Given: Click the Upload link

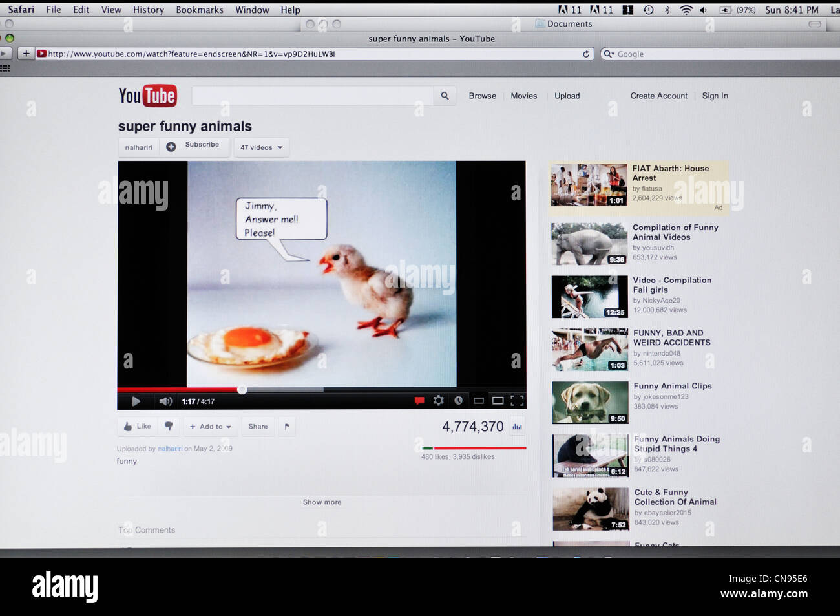Looking at the screenshot, I should point(567,96).
